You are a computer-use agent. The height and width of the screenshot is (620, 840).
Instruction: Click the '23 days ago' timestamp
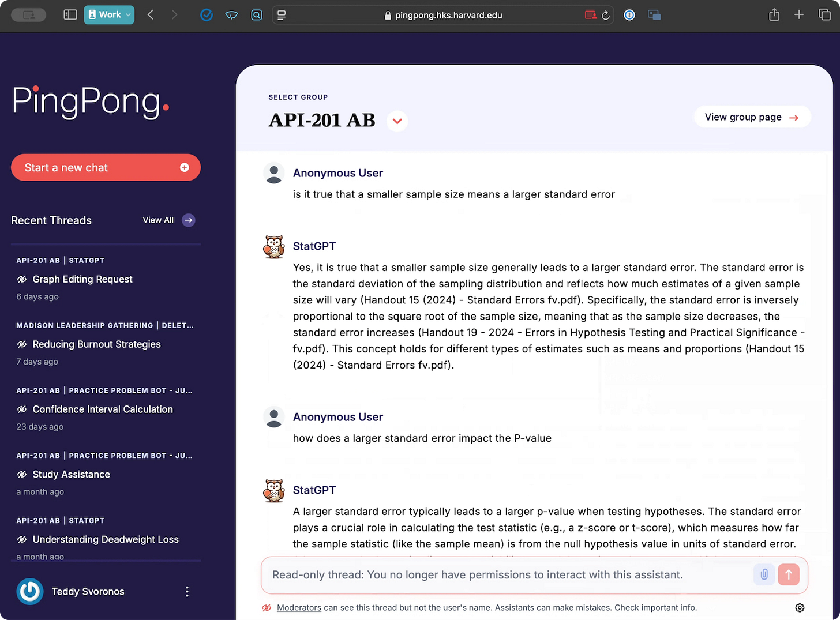(40, 427)
